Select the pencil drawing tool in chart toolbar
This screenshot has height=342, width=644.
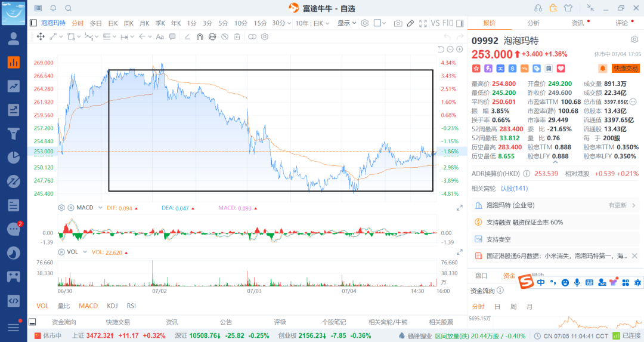tap(410, 23)
